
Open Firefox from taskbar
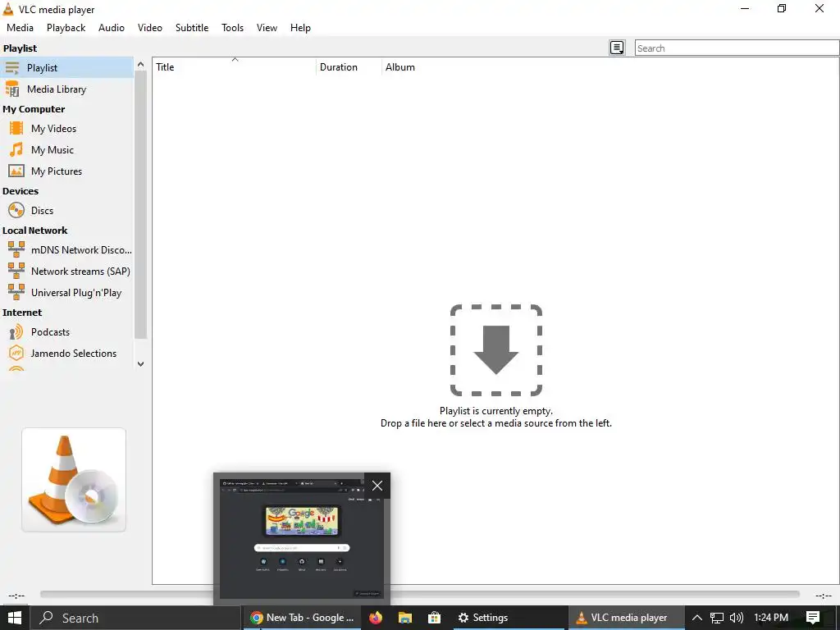376,618
